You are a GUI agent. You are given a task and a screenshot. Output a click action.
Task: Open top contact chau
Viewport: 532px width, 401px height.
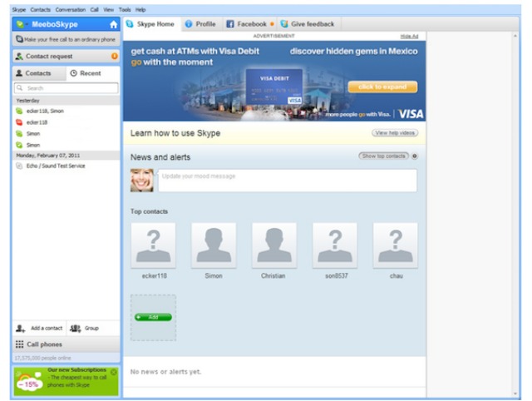click(x=396, y=245)
